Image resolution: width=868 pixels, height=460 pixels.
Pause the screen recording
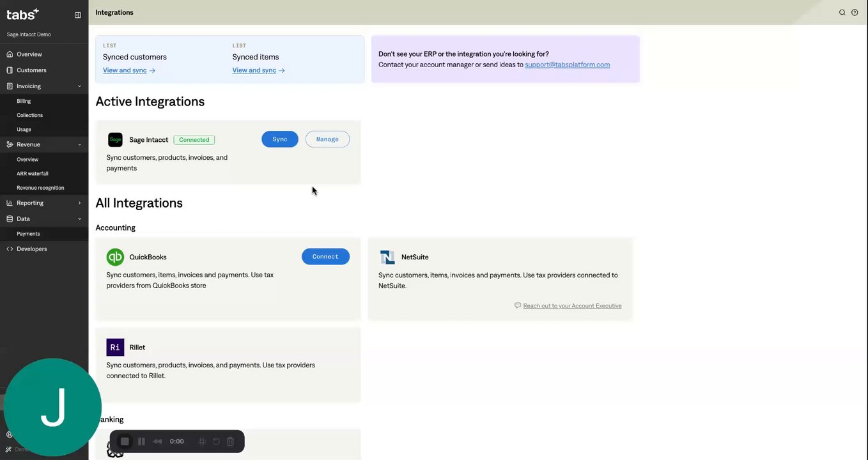point(141,441)
